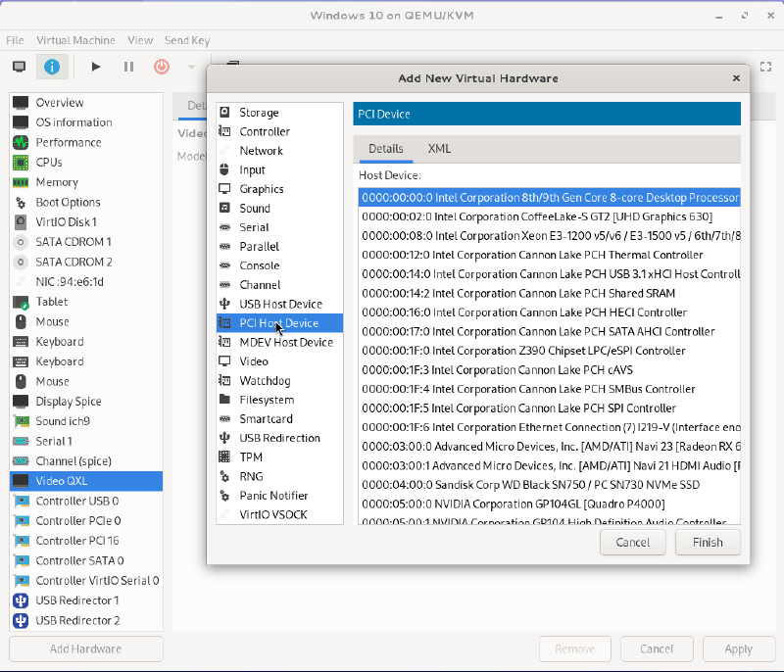
Task: Select Storage hardware type
Action: pyautogui.click(x=279, y=113)
